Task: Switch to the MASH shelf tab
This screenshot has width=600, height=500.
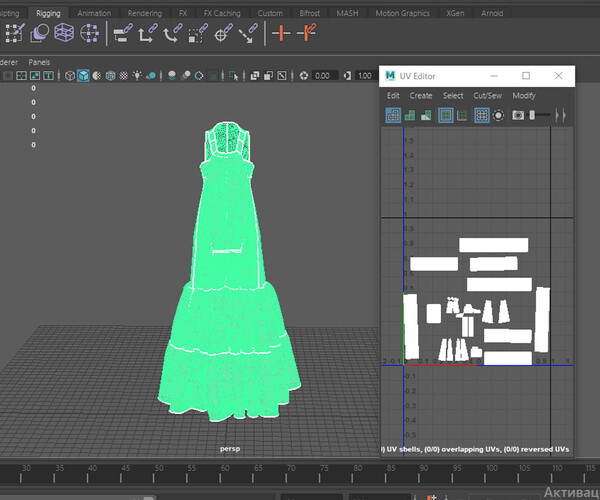Action: pos(347,13)
